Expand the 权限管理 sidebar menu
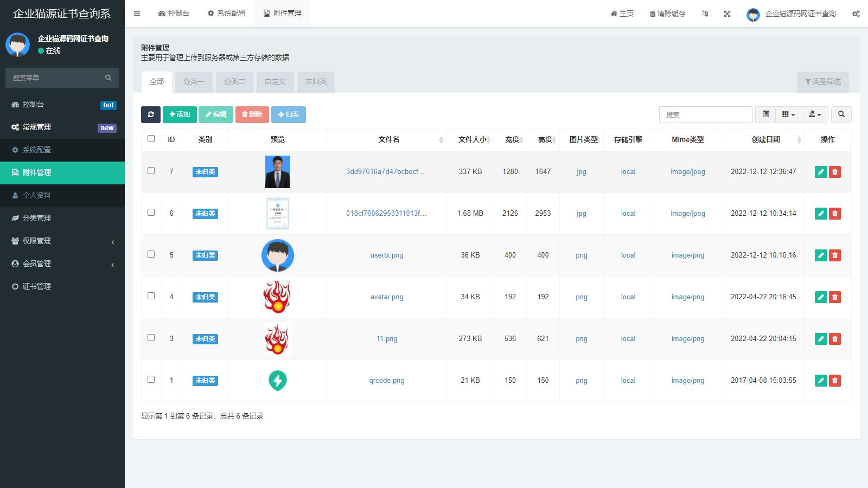Image resolution: width=868 pixels, height=488 pixels. pyautogui.click(x=62, y=241)
